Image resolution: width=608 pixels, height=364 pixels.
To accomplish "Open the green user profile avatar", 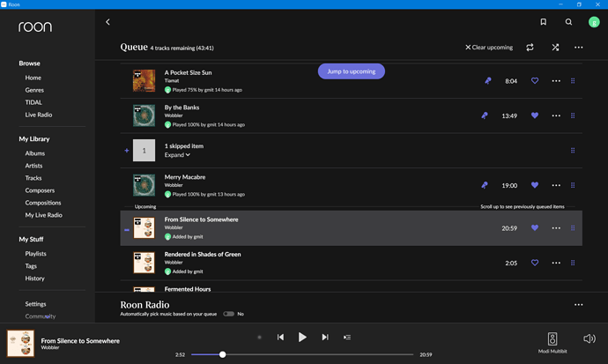I will [x=594, y=22].
